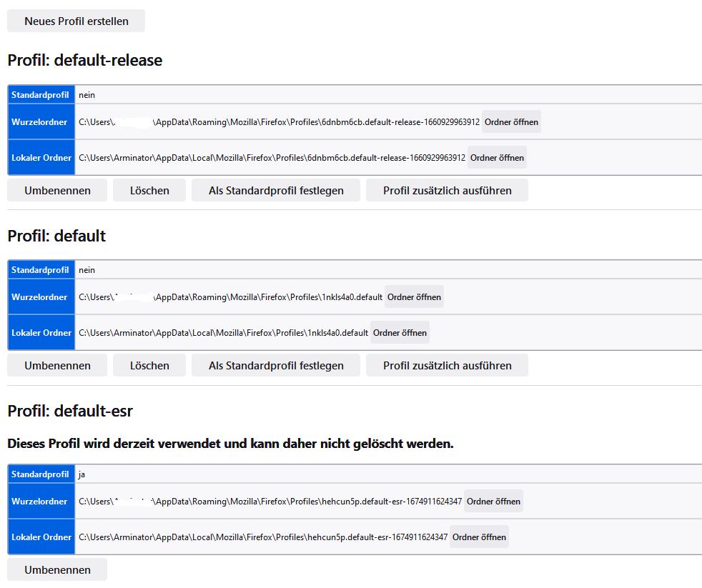Set default-release as Standardprofil
The image size is (702, 588).
pos(276,190)
